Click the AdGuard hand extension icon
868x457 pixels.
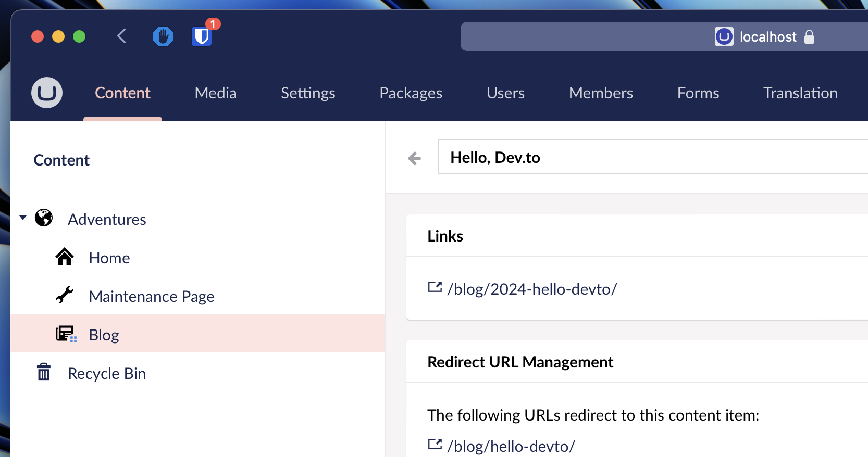pyautogui.click(x=163, y=36)
